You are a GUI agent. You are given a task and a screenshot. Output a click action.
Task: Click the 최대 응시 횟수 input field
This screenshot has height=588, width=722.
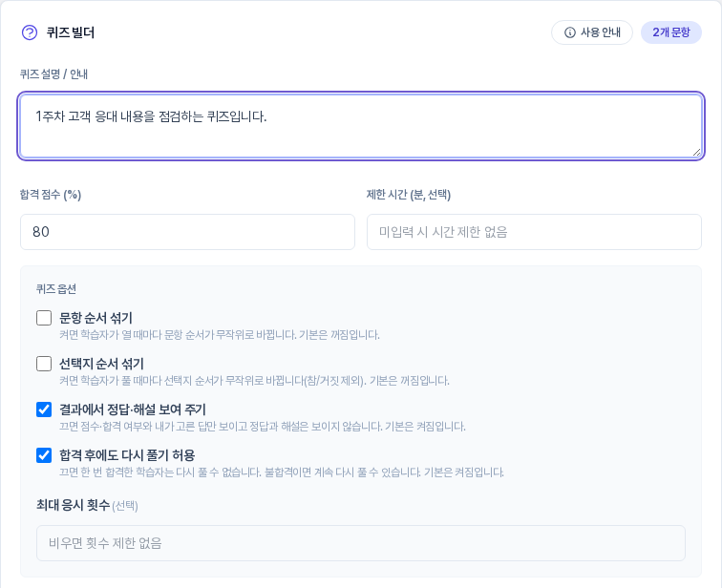(361, 543)
